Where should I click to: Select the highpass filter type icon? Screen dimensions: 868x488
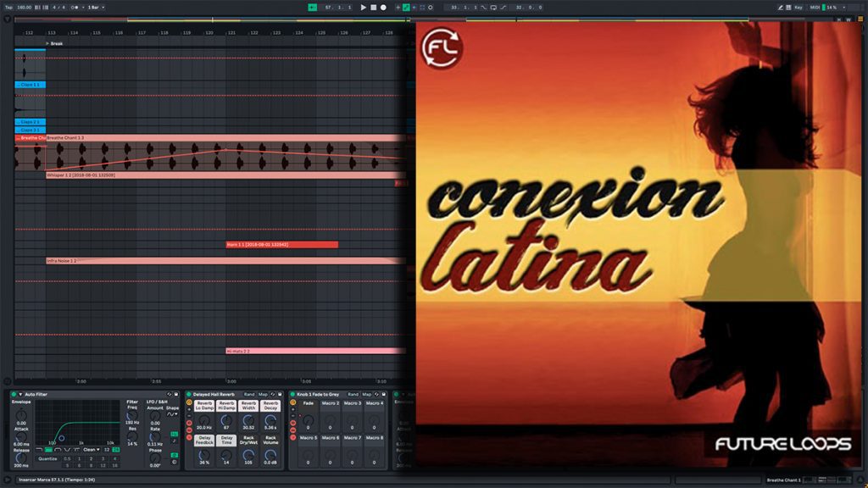pos(48,449)
